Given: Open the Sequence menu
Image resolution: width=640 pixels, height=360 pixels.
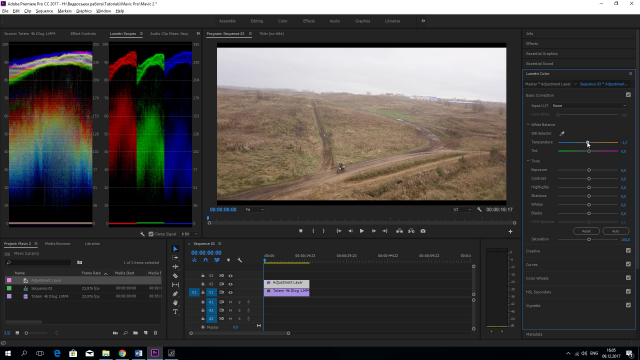Looking at the screenshot, I should 44,11.
